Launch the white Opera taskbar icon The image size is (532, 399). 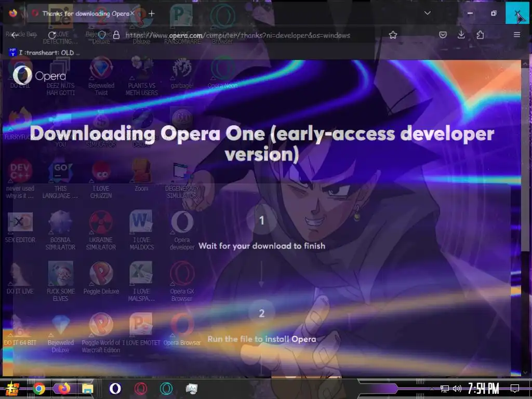tap(115, 389)
